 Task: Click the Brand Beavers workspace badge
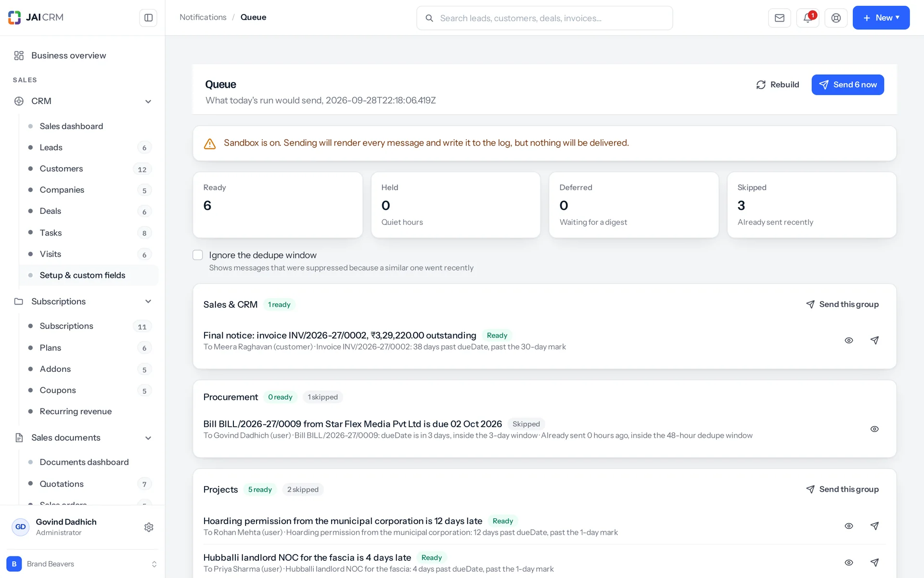click(14, 564)
